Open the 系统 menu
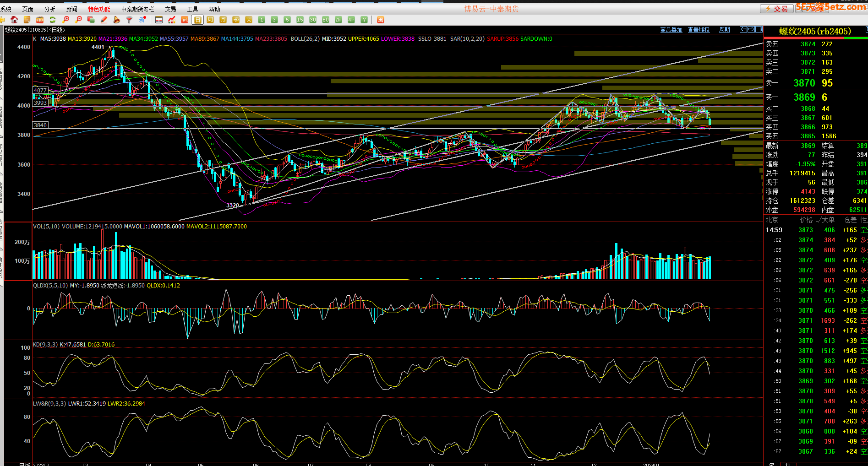 pyautogui.click(x=6, y=9)
